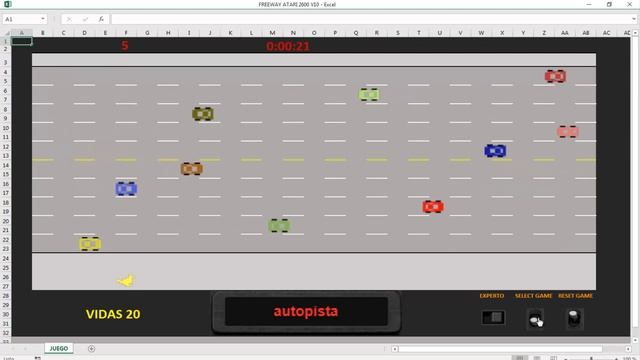Select column Z header
The image size is (640, 360).
544,33
